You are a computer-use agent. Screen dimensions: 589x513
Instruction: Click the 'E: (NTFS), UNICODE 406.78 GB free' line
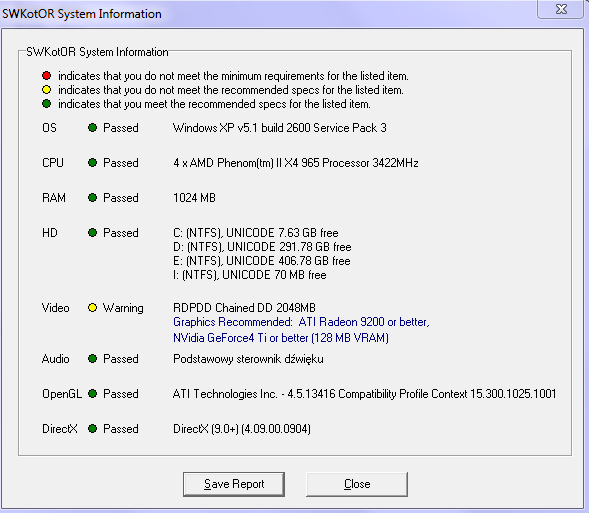click(261, 261)
